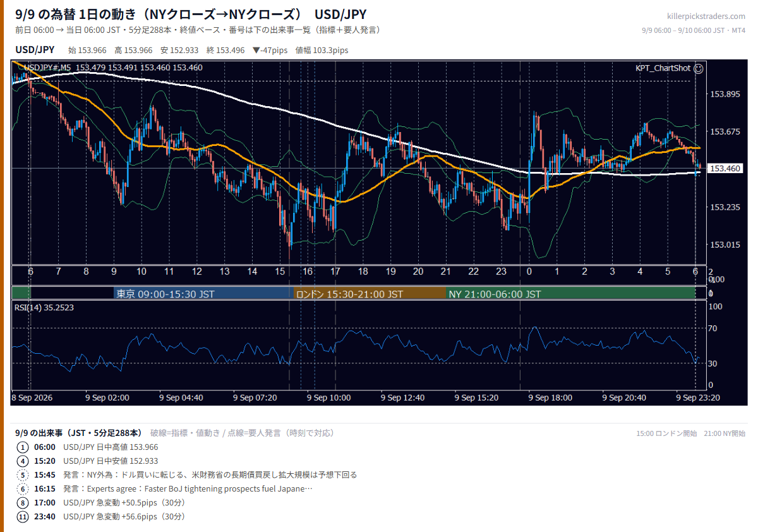Image resolution: width=758 pixels, height=532 pixels.
Task: Click the NY 21:00-06:00 JST session bar
Action: click(571, 294)
